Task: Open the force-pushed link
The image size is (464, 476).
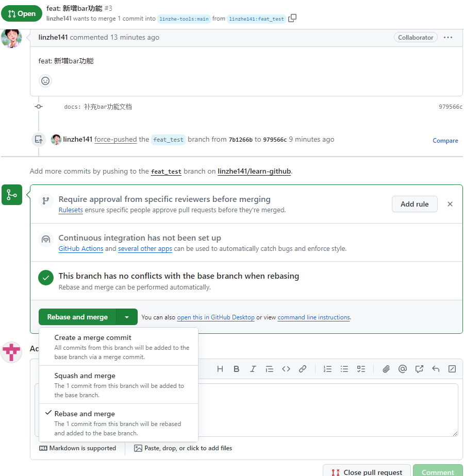Action: [x=115, y=139]
